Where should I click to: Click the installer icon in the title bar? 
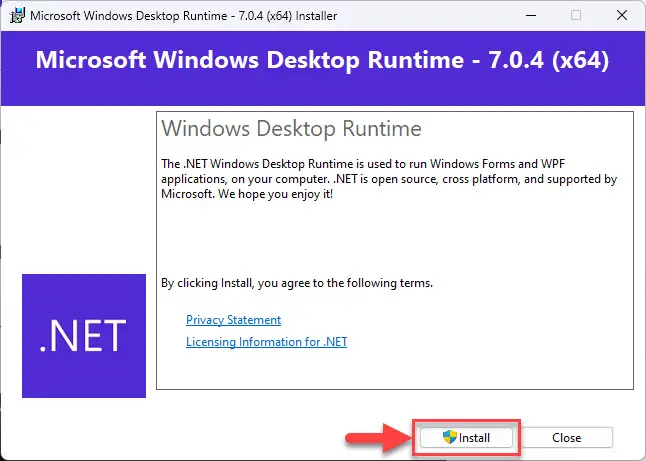(x=17, y=16)
